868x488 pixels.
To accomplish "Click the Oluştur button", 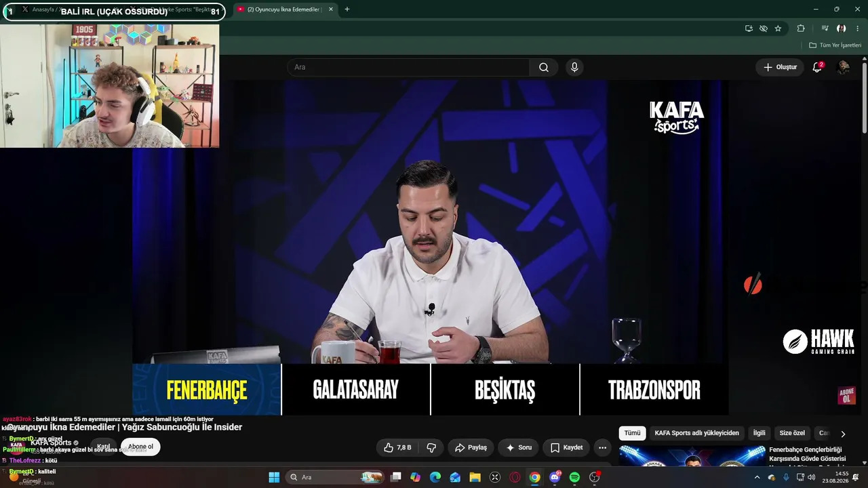I will coord(780,67).
